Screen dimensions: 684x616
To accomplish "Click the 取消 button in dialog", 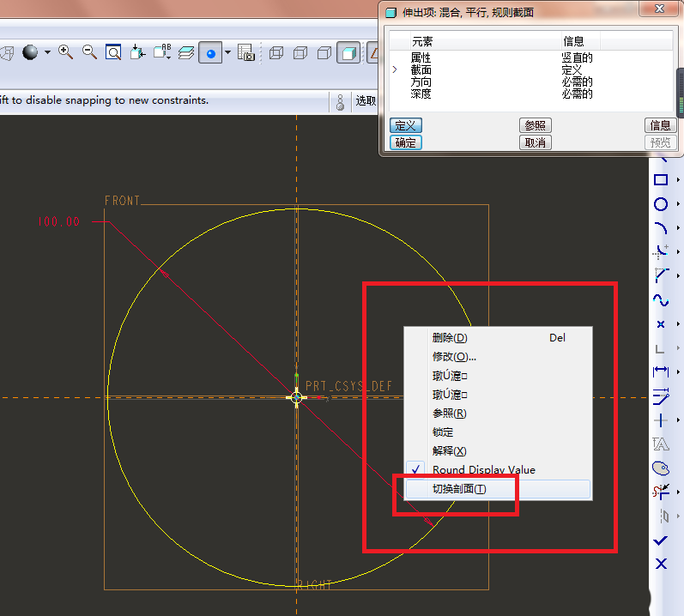I will (535, 142).
